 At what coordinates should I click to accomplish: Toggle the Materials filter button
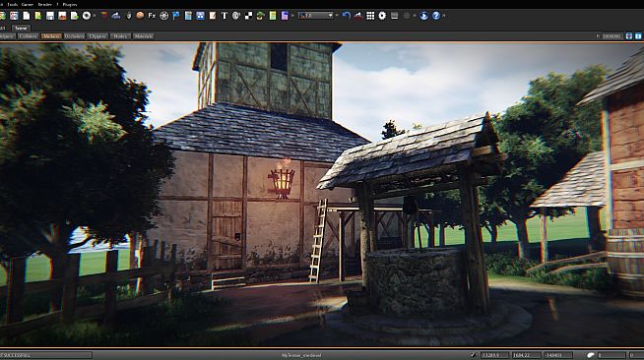144,36
